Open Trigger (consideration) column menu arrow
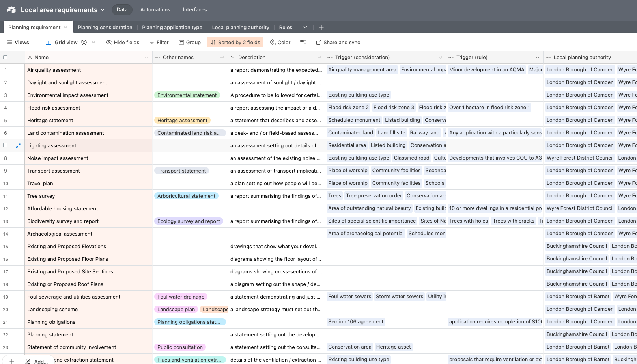637x364 pixels. (440, 58)
